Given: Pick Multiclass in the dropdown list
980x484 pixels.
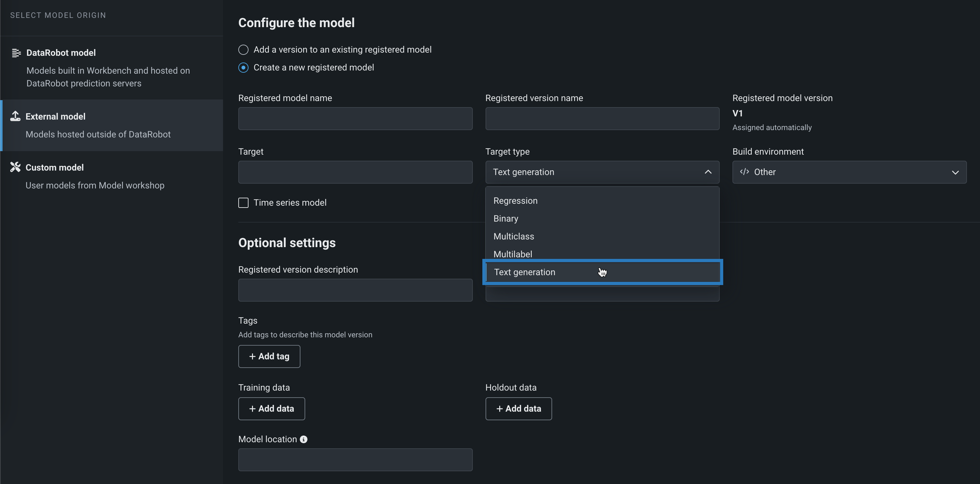Looking at the screenshot, I should (514, 237).
